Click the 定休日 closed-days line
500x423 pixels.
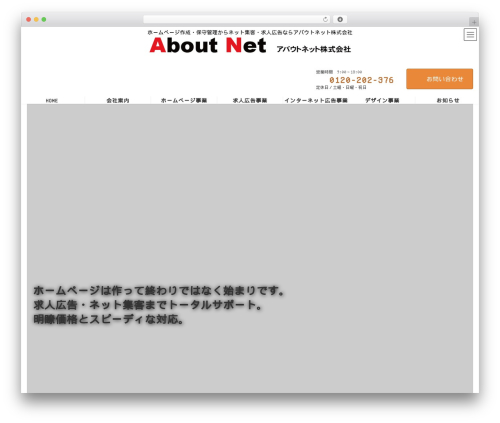point(341,87)
